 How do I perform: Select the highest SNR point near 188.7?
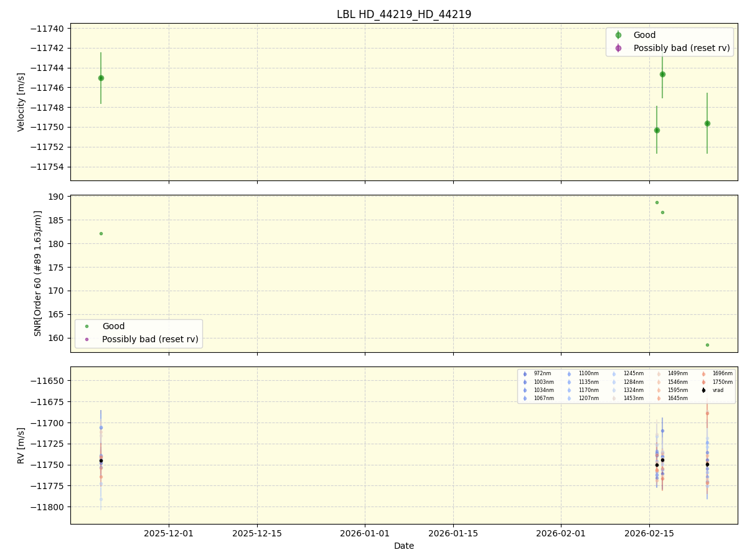[x=657, y=202]
